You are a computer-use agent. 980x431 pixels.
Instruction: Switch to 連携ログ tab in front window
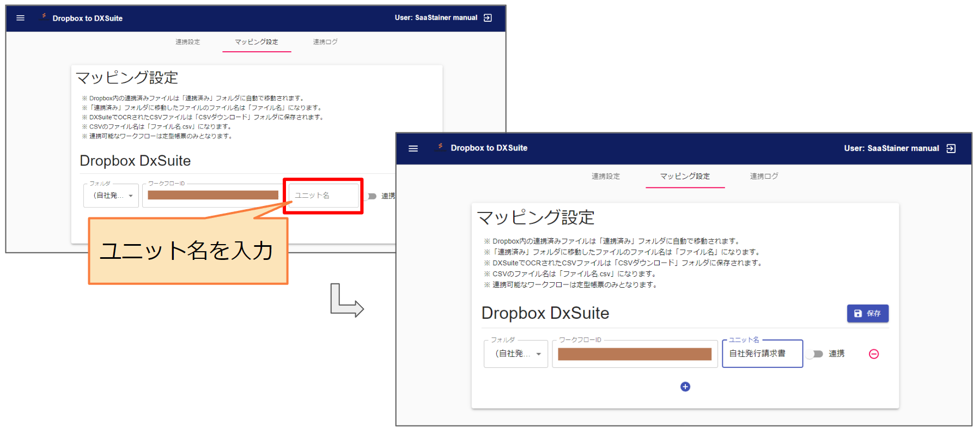[x=764, y=177]
